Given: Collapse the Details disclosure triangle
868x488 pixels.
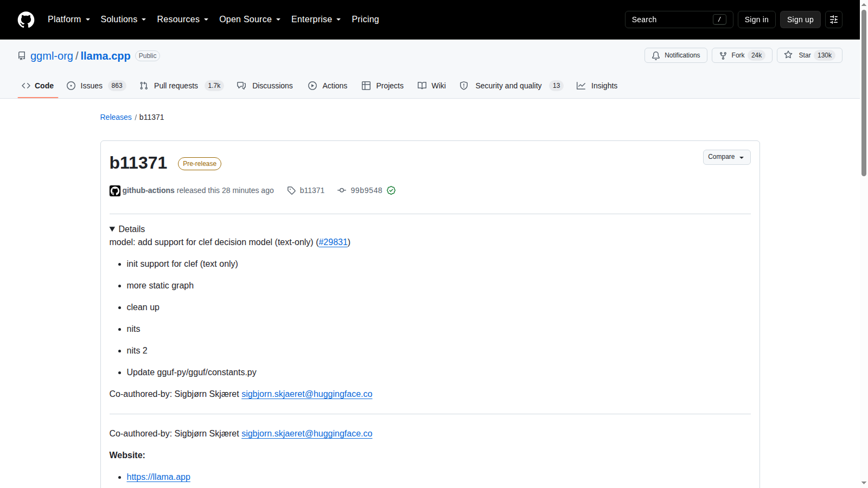Looking at the screenshot, I should click(112, 229).
